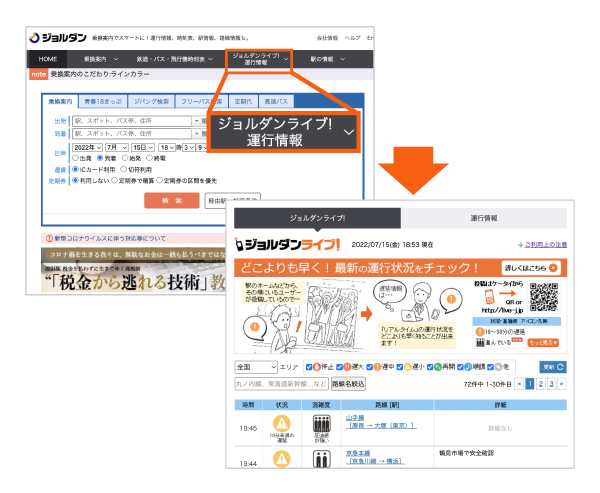The height and width of the screenshot is (493, 600).
Task: Toggle the 停止 status checkbox
Action: point(309,367)
